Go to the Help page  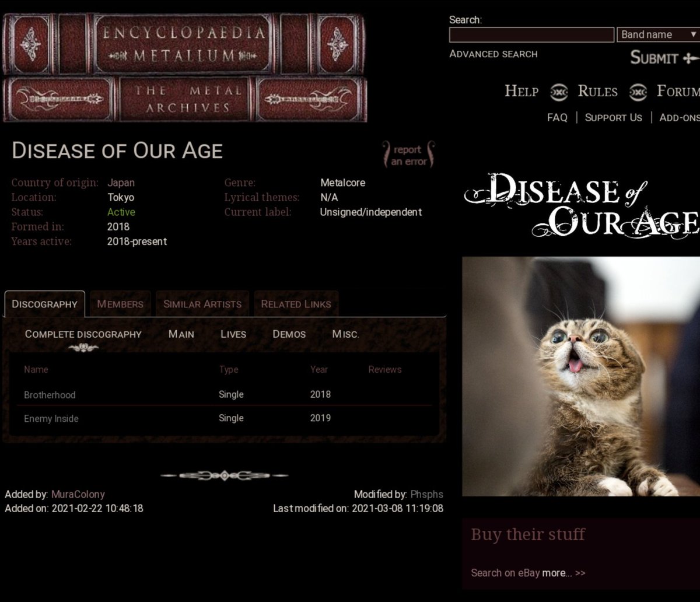(x=521, y=91)
